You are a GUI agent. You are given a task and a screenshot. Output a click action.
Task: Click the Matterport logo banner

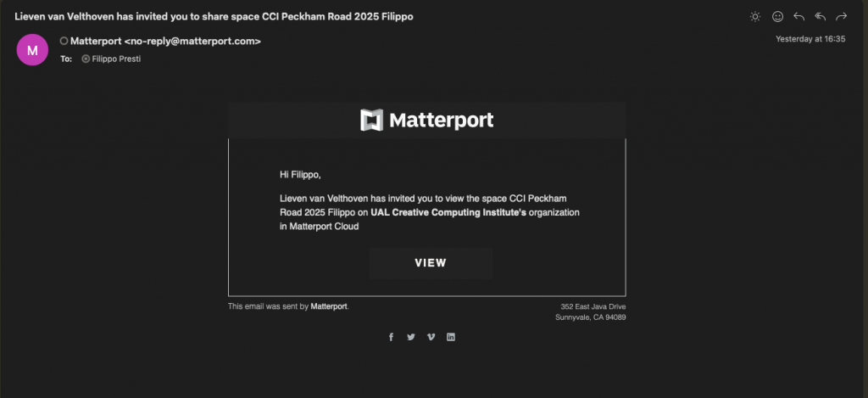(427, 121)
